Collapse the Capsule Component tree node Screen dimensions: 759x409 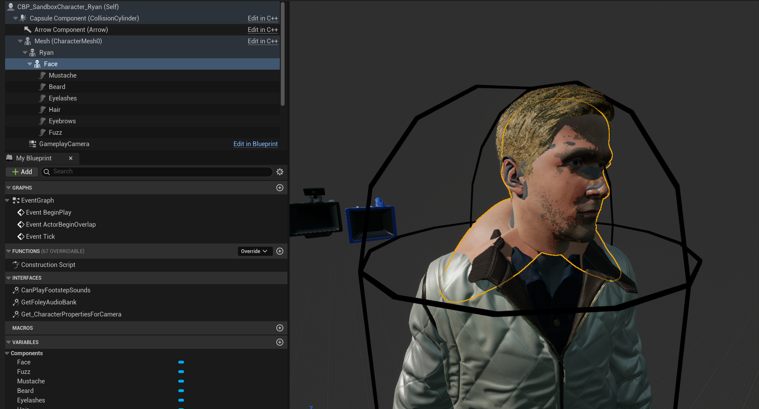pos(15,18)
